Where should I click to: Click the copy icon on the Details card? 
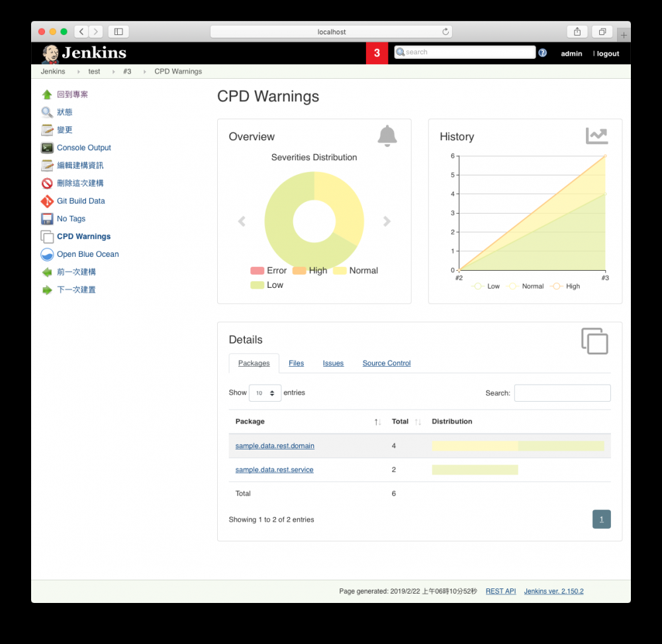pos(594,341)
